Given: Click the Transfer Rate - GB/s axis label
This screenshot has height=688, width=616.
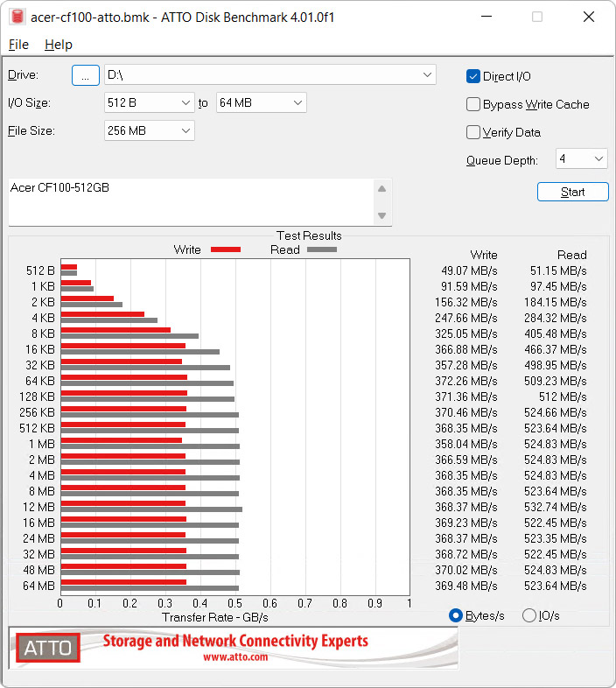Looking at the screenshot, I should 215,617.
